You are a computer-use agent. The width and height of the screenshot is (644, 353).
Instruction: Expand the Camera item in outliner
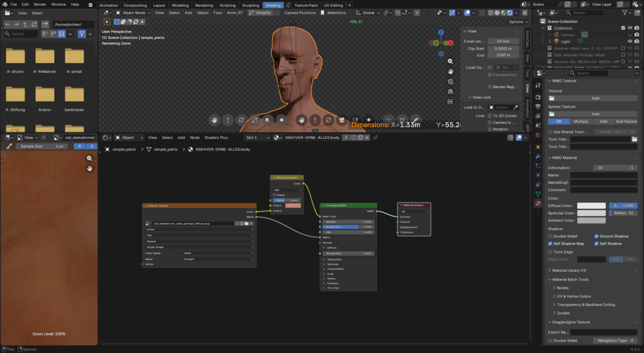click(550, 35)
